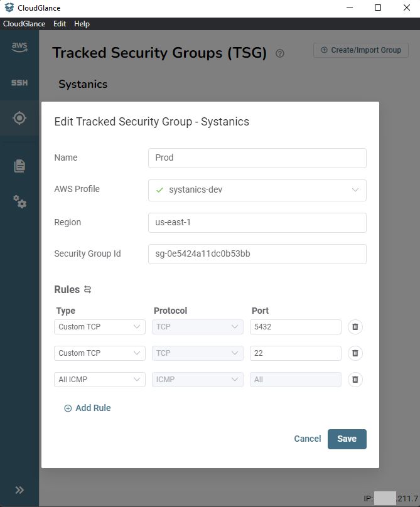Open the All ICMP type dropdown

pos(100,379)
